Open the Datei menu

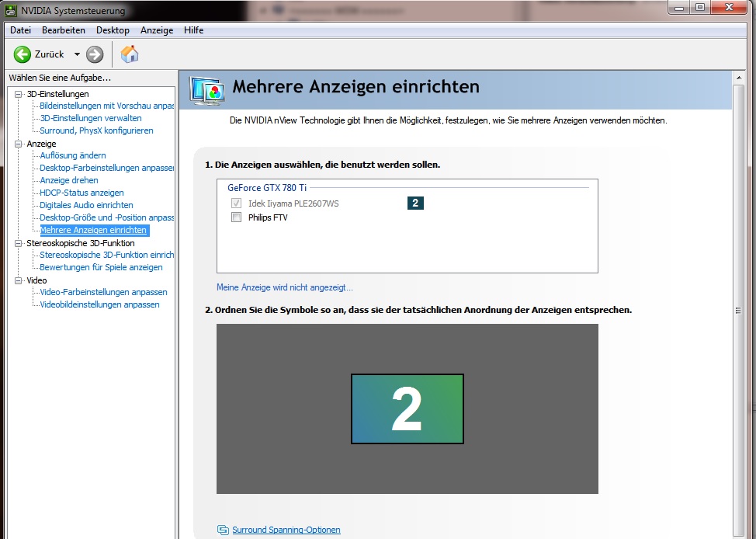(x=21, y=30)
